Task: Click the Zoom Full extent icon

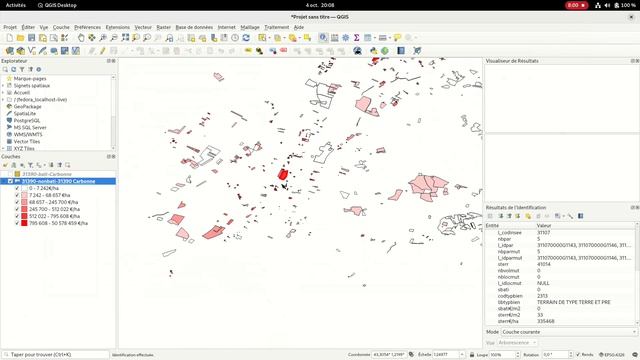Action: tap(125, 38)
